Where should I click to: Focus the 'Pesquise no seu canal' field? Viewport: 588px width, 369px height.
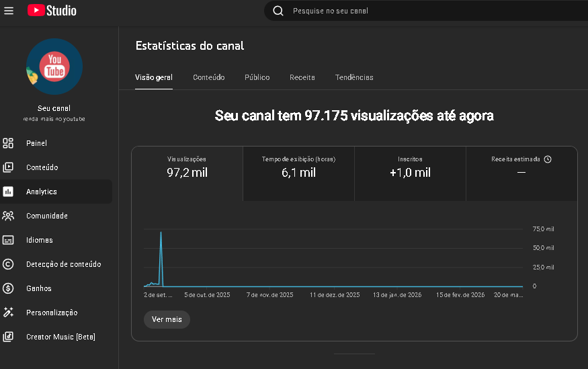click(x=425, y=11)
